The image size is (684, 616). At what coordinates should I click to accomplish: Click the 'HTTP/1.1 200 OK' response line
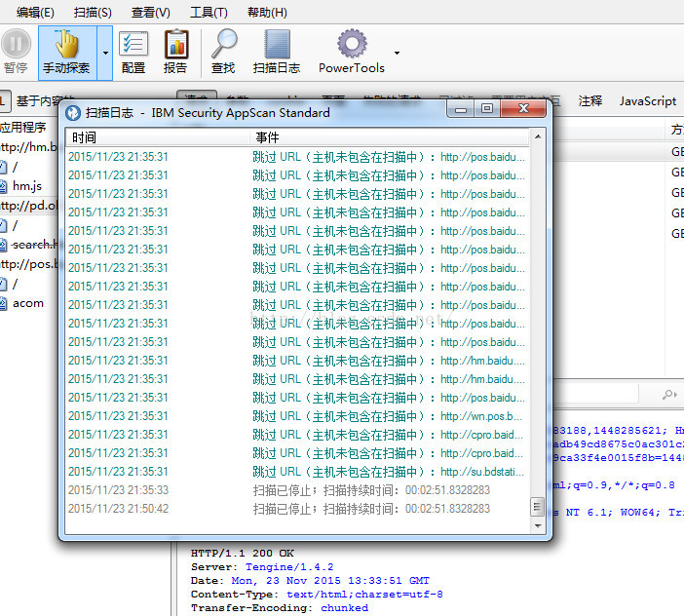(x=242, y=554)
